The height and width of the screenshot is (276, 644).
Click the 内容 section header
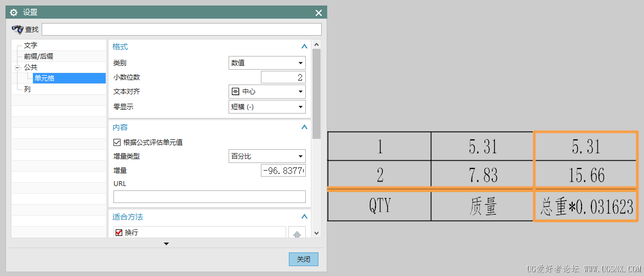pyautogui.click(x=121, y=127)
